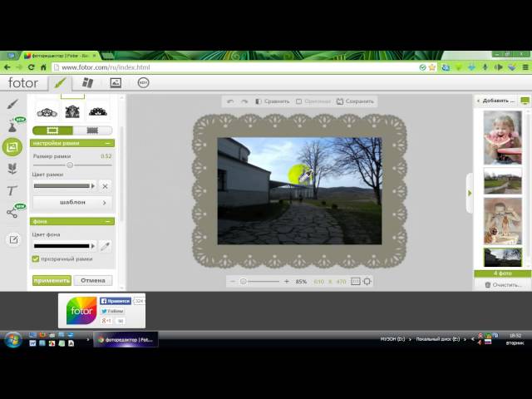This screenshot has width=532, height=399.
Task: Open the share tool in sidebar
Action: [x=12, y=213]
